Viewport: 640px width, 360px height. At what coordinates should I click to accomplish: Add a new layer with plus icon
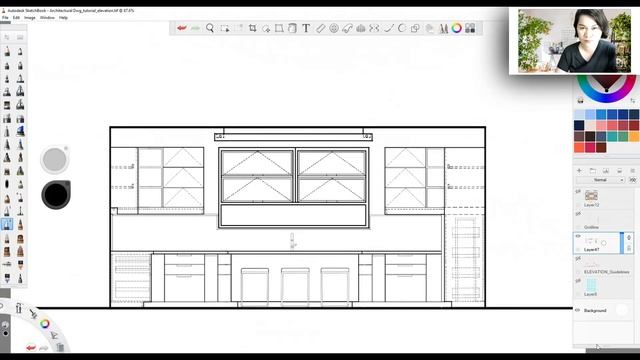pos(579,171)
